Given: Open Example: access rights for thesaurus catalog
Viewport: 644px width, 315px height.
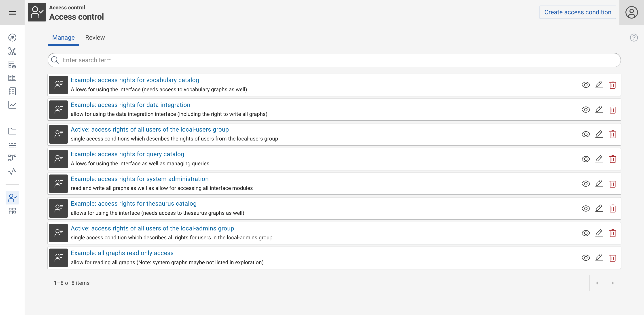Looking at the screenshot, I should [133, 203].
